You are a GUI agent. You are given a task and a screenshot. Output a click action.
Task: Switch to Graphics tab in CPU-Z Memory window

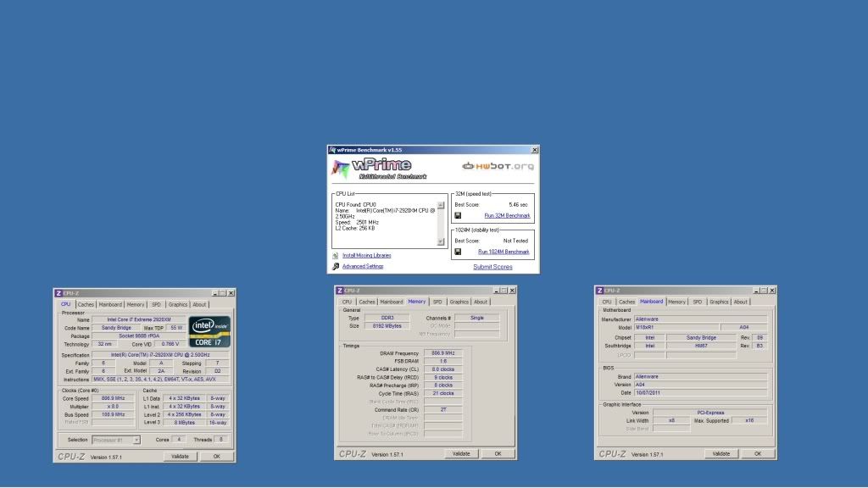[459, 302]
